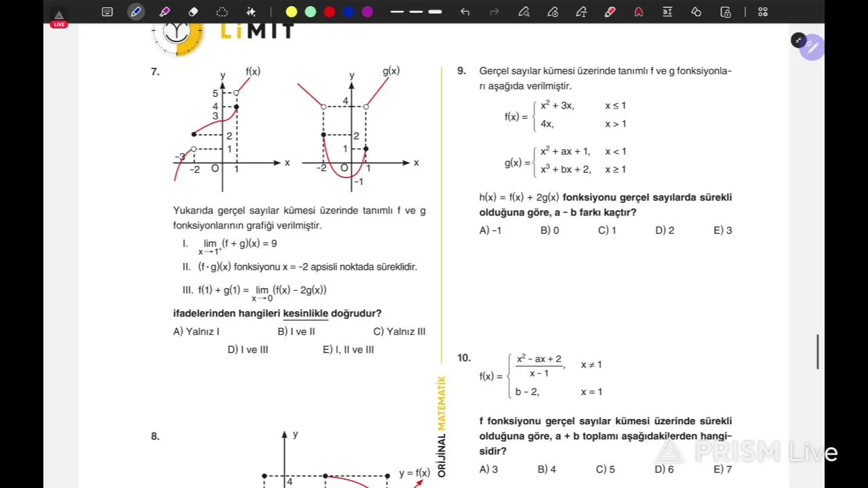The image size is (868, 488).
Task: Select answer B) I ve II
Action: click(x=296, y=331)
